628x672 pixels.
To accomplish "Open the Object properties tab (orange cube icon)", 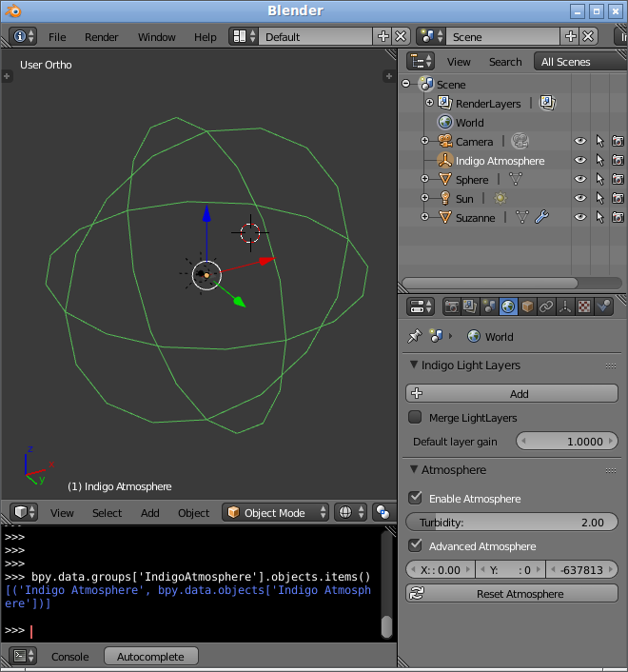I will 527,306.
